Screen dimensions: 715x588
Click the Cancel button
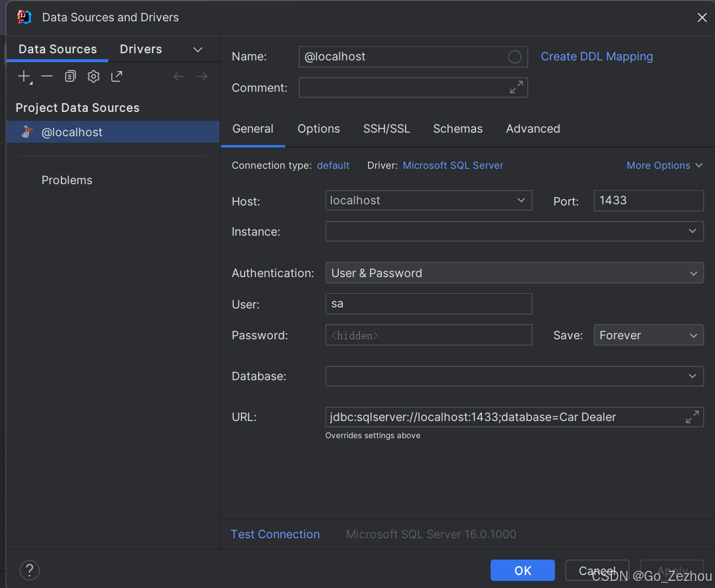pos(597,570)
